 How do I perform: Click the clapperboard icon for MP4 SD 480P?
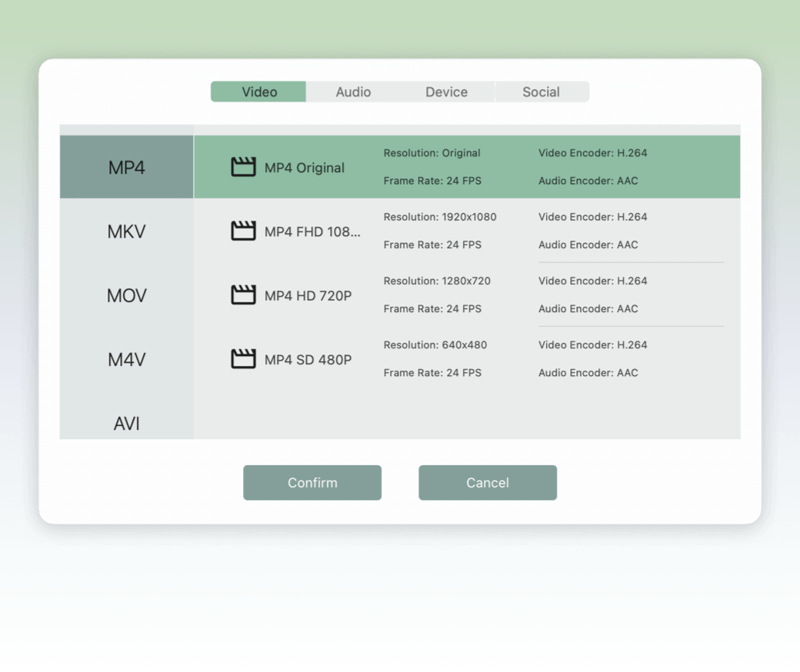(x=244, y=358)
